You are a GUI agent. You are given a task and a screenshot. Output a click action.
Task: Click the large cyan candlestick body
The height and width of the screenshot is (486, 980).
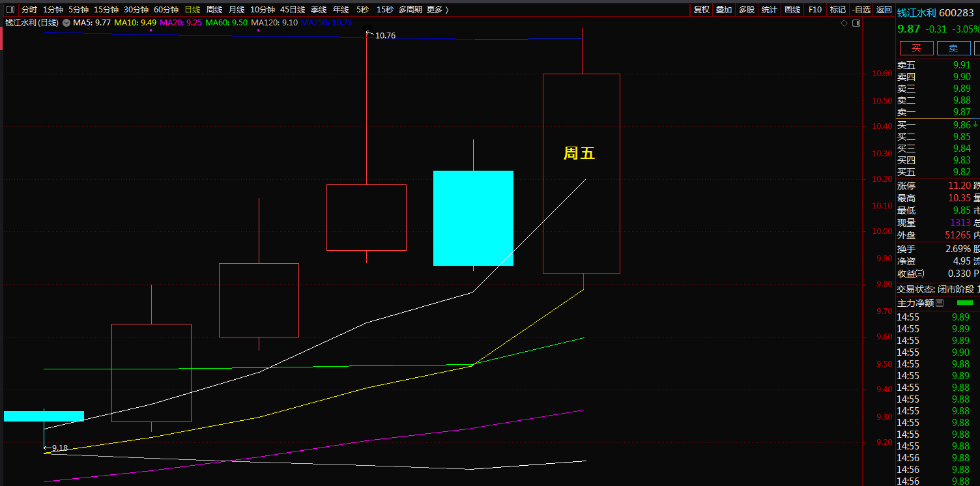click(474, 218)
